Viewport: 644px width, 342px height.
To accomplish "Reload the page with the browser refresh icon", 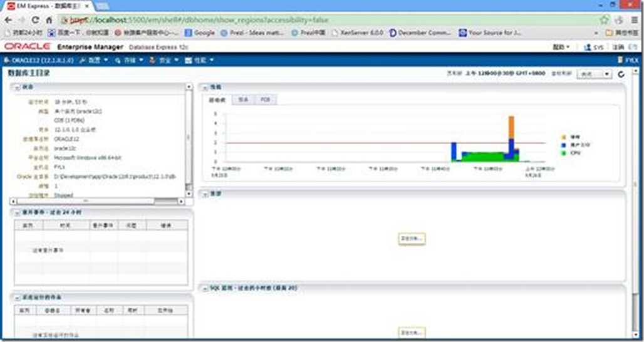I will 35,19.
